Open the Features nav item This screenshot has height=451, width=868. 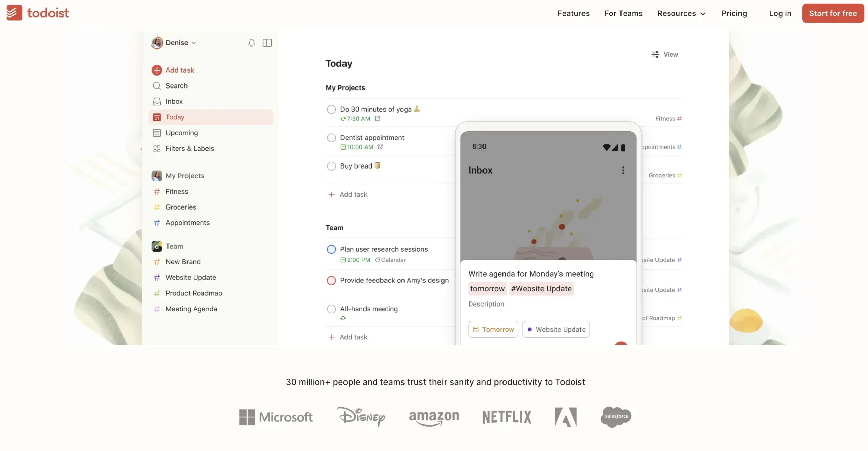[574, 13]
